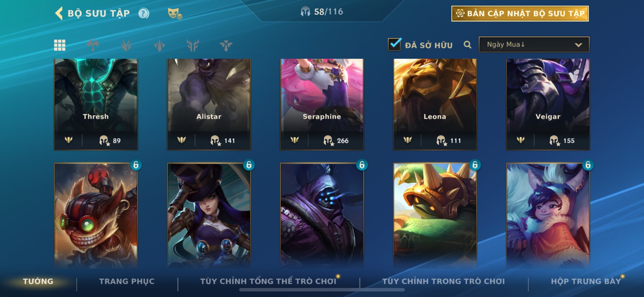The height and width of the screenshot is (297, 644).
Task: Open the help question mark icon
Action: pyautogui.click(x=143, y=13)
